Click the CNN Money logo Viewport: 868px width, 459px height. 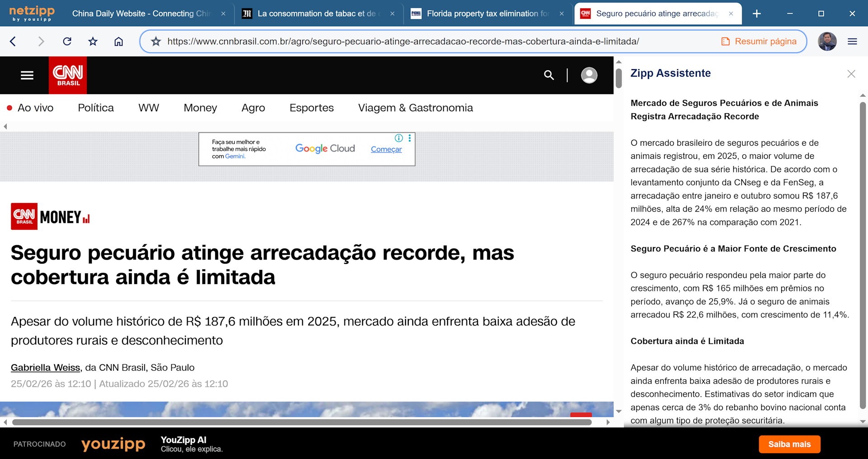point(50,216)
